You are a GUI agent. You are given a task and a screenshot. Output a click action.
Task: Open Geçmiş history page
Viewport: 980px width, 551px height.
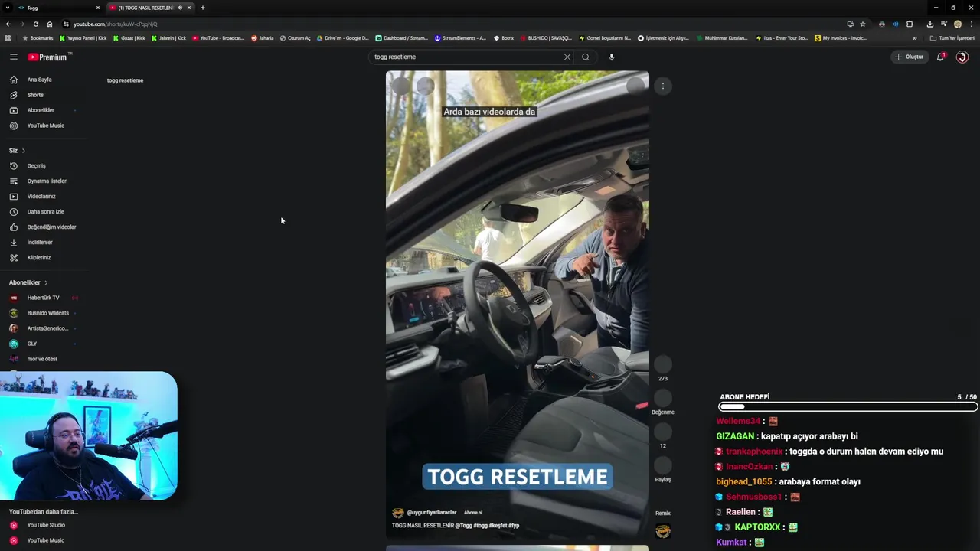(x=36, y=166)
